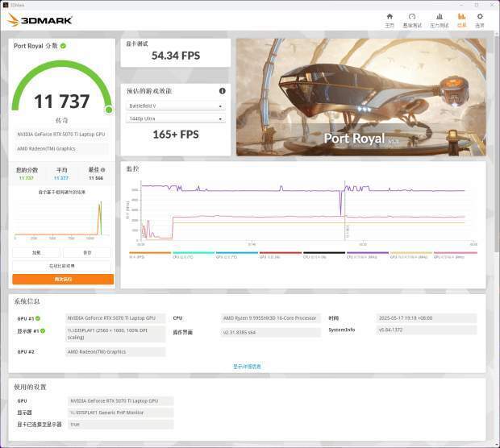The image size is (500, 448).
Task: Toggle the orange FPS legend in monitoring chart
Action: click(150, 255)
